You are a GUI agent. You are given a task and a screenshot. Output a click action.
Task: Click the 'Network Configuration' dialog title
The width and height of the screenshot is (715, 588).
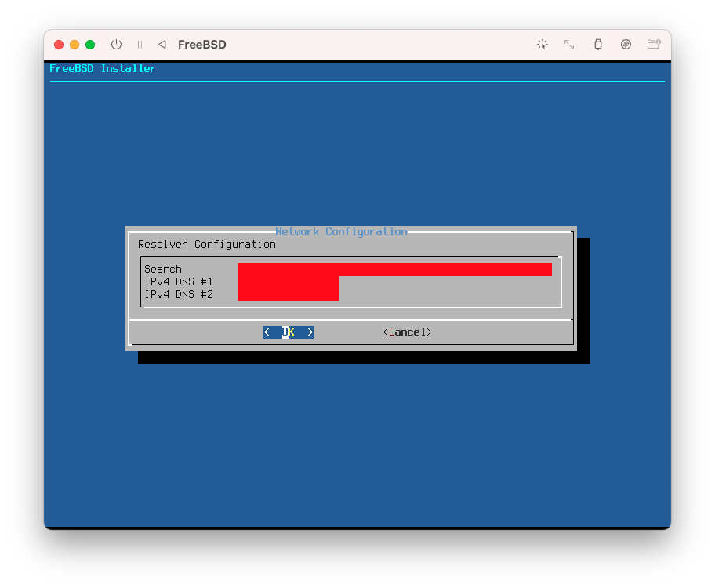(x=341, y=232)
